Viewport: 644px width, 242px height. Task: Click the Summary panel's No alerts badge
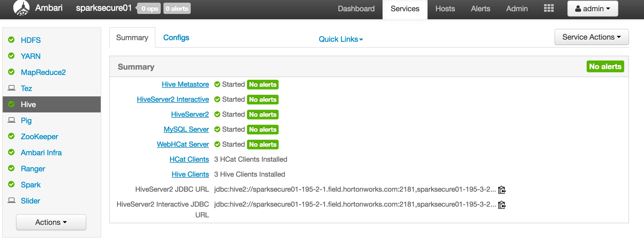(605, 66)
